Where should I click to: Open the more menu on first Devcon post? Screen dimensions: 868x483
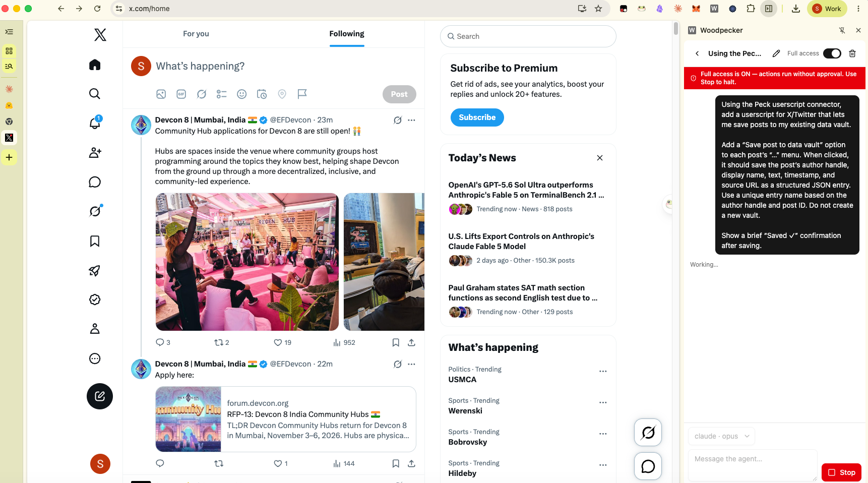click(411, 120)
